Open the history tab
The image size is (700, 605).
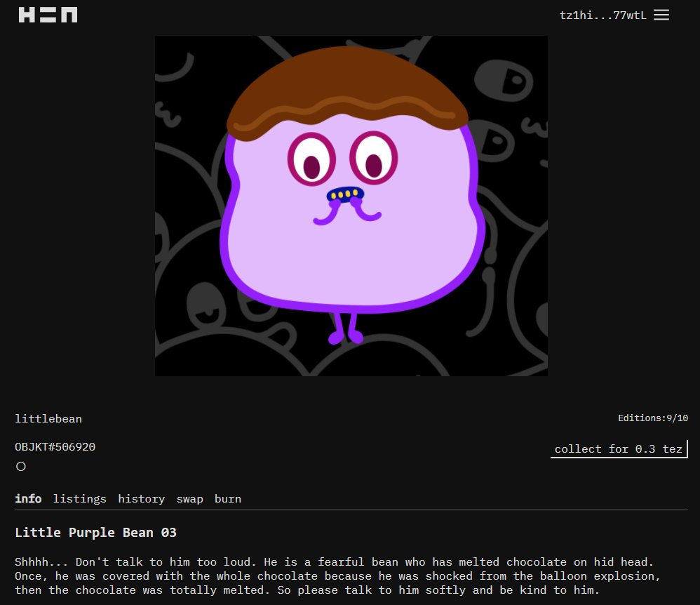[141, 499]
